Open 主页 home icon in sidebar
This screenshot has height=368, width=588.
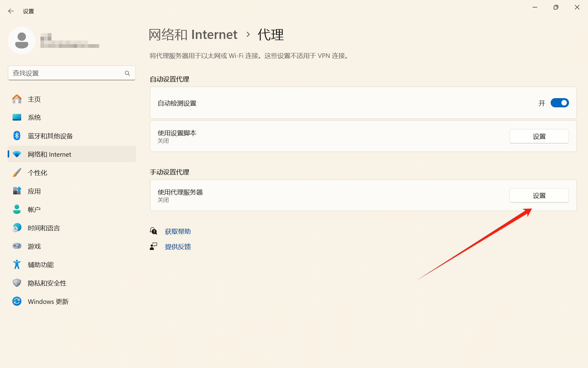tap(17, 99)
